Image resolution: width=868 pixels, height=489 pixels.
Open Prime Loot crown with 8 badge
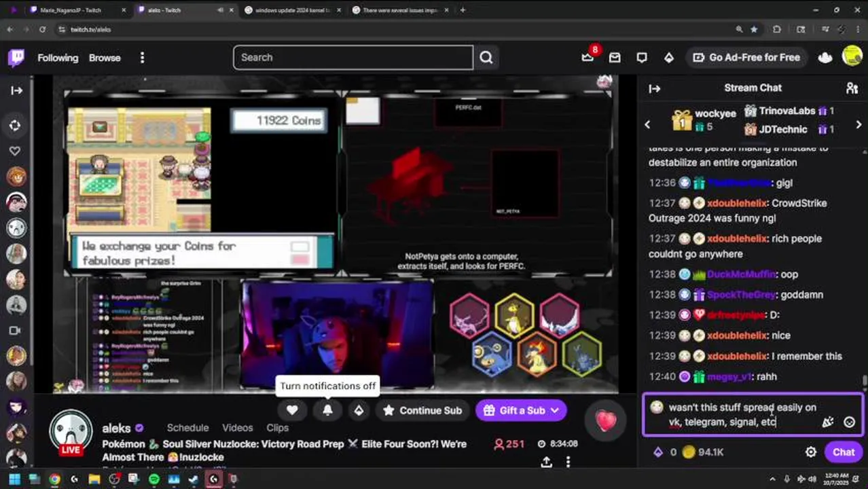pos(588,58)
